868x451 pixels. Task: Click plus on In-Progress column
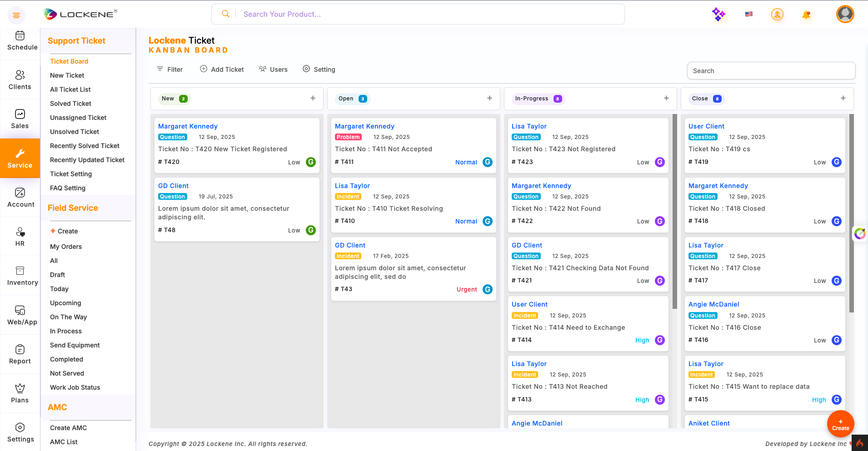(666, 98)
